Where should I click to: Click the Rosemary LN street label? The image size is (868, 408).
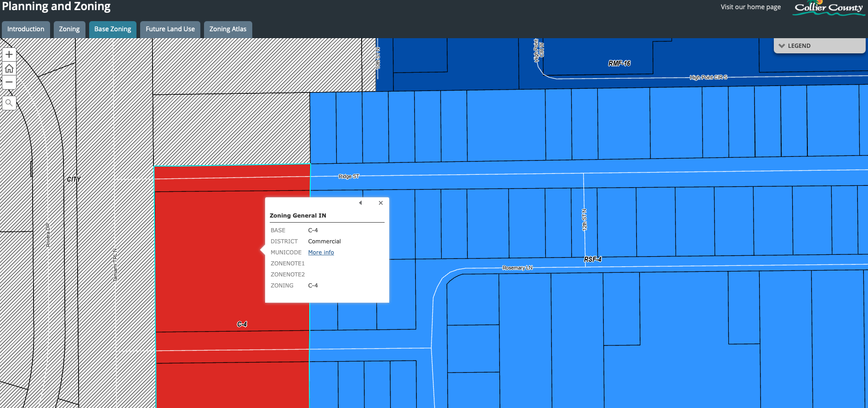point(517,268)
